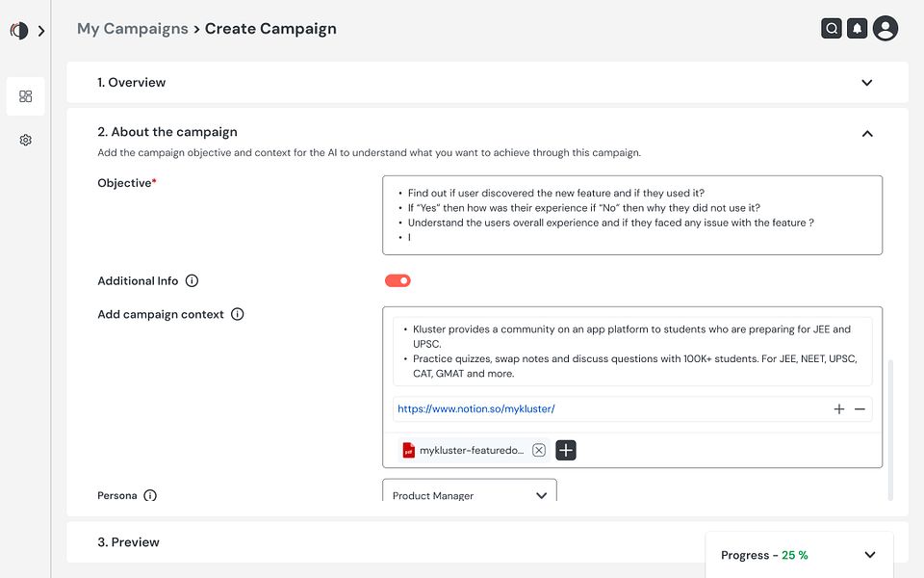Open the settings gear in sidebar

[x=26, y=140]
